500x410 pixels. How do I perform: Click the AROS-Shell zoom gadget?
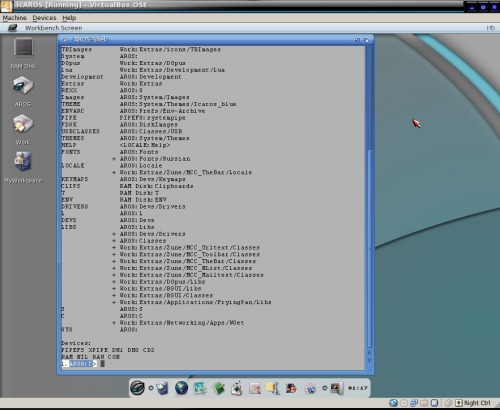pos(357,40)
